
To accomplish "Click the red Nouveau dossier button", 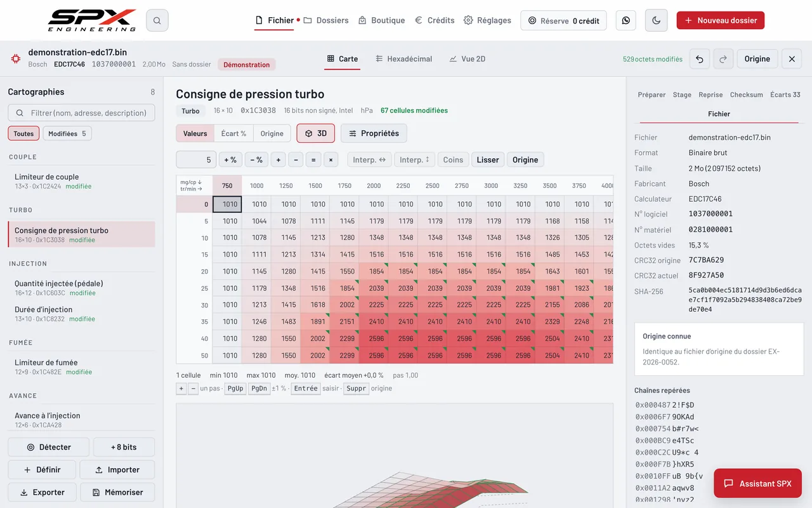I will [721, 20].
